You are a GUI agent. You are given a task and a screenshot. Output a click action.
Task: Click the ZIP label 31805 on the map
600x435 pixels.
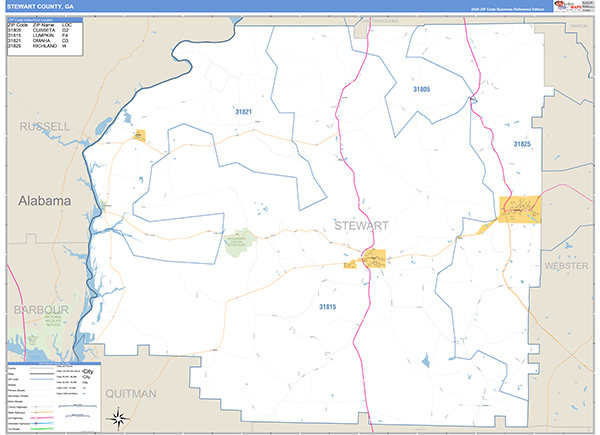point(421,90)
